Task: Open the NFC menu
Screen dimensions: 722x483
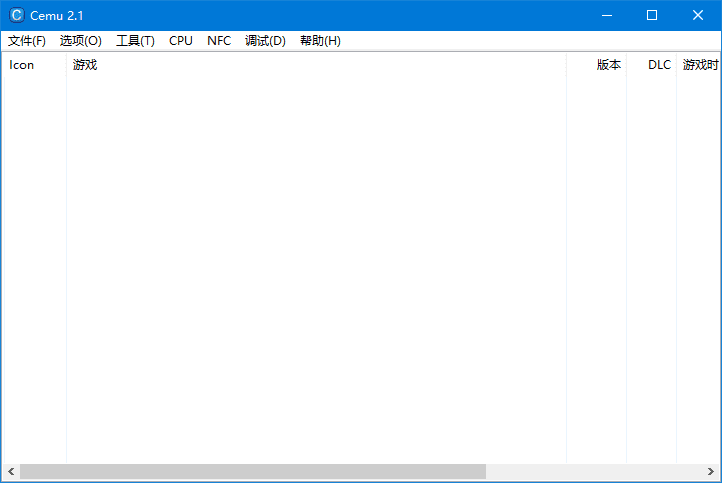Action: pos(219,41)
